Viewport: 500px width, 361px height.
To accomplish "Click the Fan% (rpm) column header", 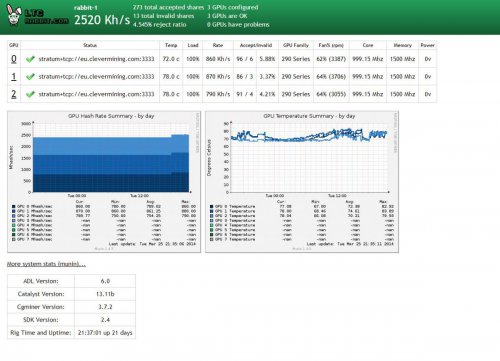I will (331, 45).
